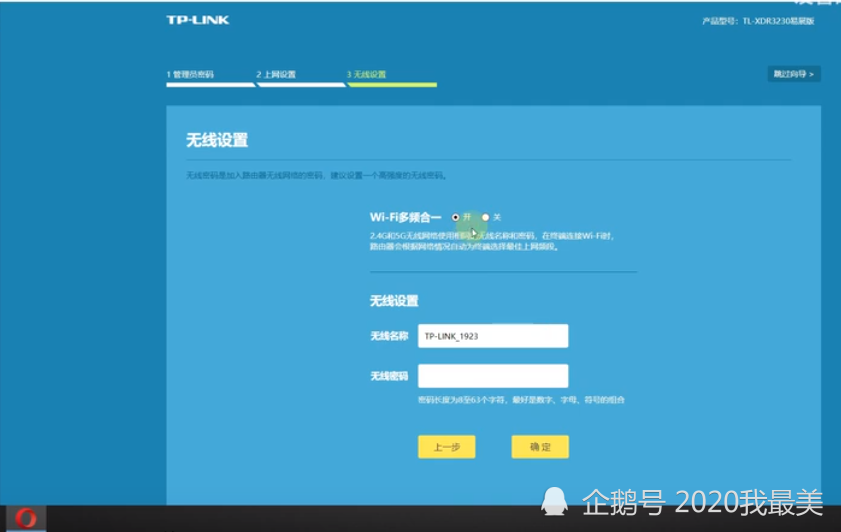Turn Wi-Fi多频合一 on with 开 radio
The height and width of the screenshot is (532, 841).
coord(455,217)
